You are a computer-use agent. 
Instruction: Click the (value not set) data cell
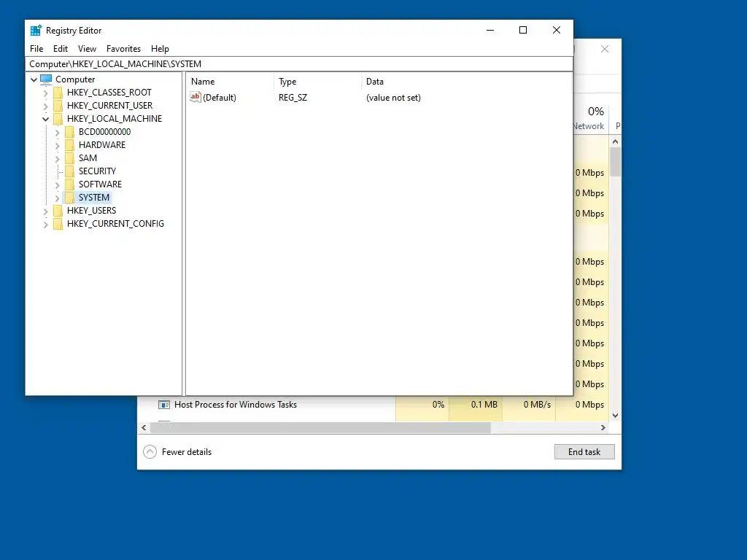(393, 98)
